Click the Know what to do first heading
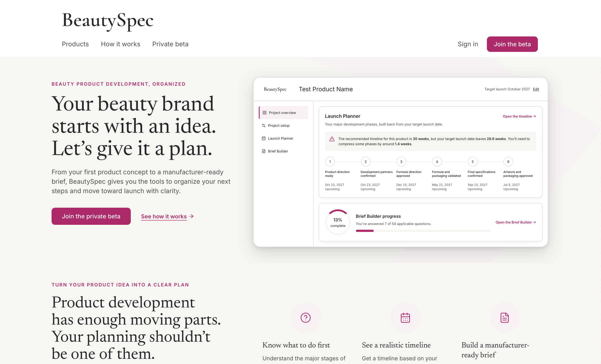This screenshot has width=601, height=364. point(296,345)
